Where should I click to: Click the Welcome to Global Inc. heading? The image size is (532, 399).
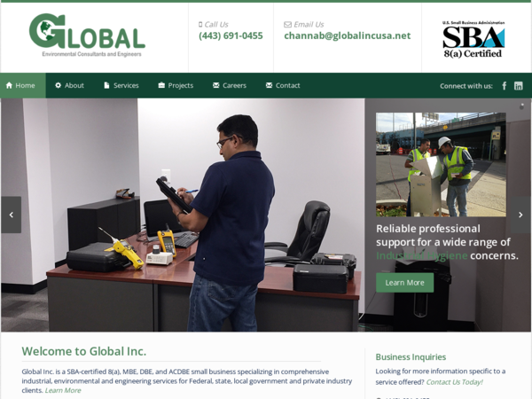coord(84,351)
